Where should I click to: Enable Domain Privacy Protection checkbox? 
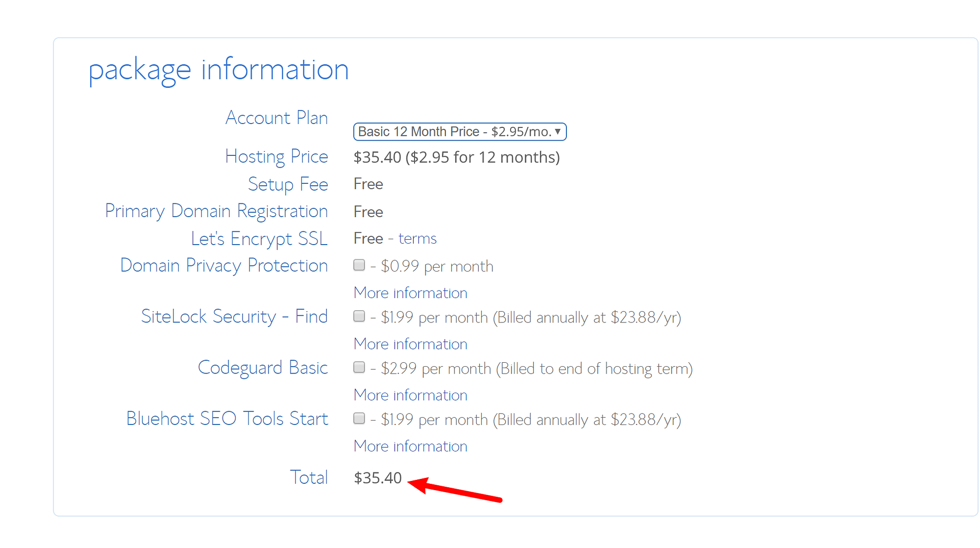click(359, 265)
